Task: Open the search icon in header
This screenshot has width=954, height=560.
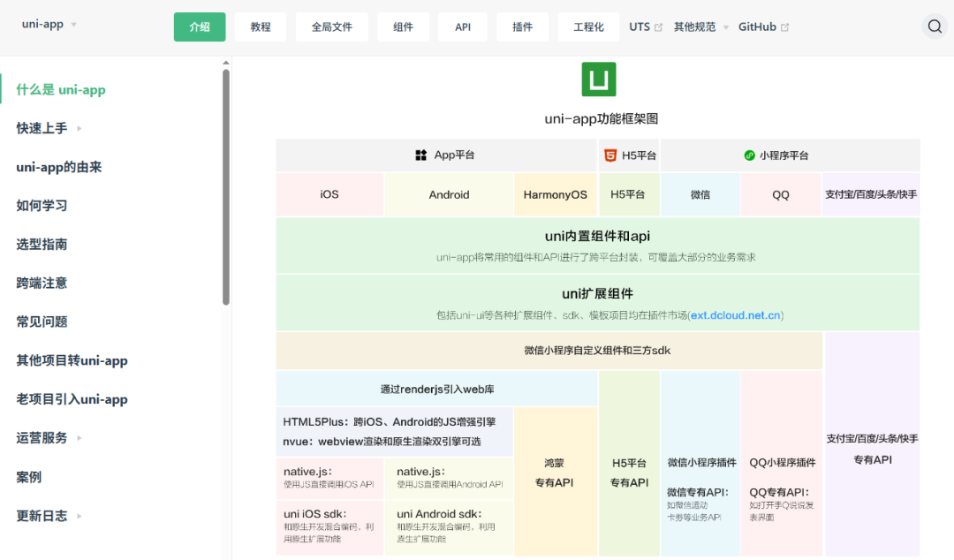Action: [935, 26]
